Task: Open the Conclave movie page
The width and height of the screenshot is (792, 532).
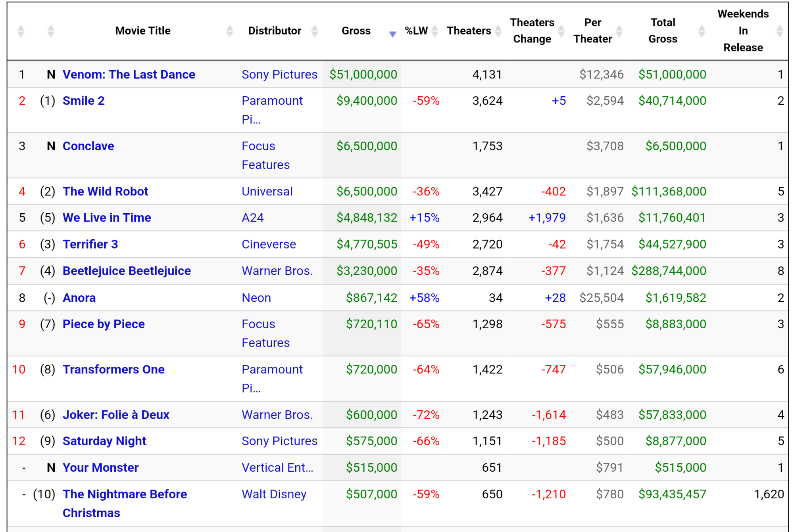Action: pos(88,146)
